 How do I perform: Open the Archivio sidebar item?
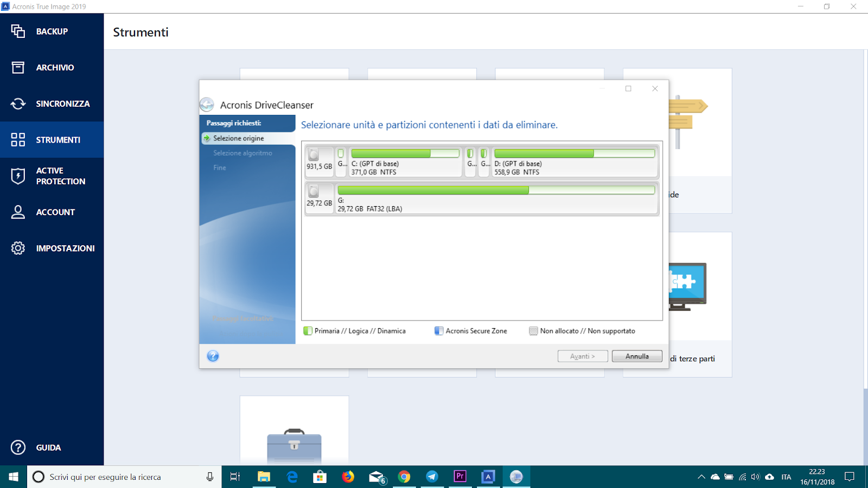click(52, 68)
